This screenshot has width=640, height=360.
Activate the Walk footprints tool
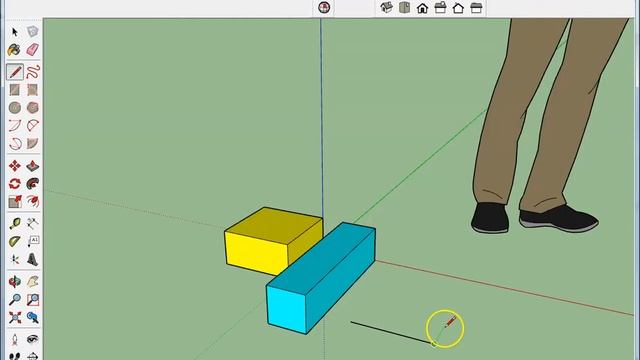(x=15, y=356)
